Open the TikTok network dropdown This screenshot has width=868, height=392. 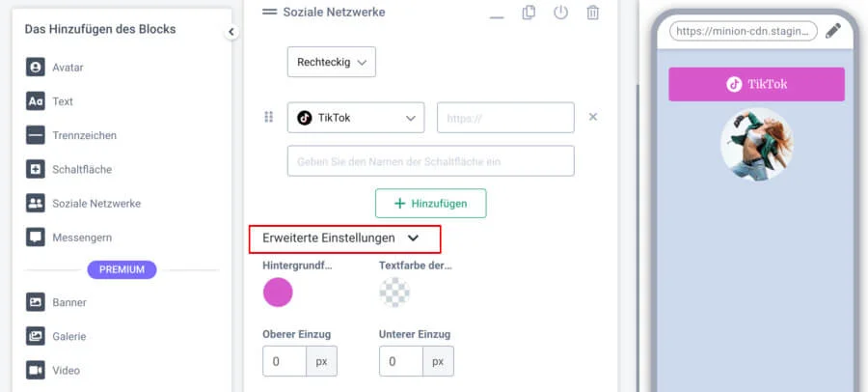click(356, 118)
